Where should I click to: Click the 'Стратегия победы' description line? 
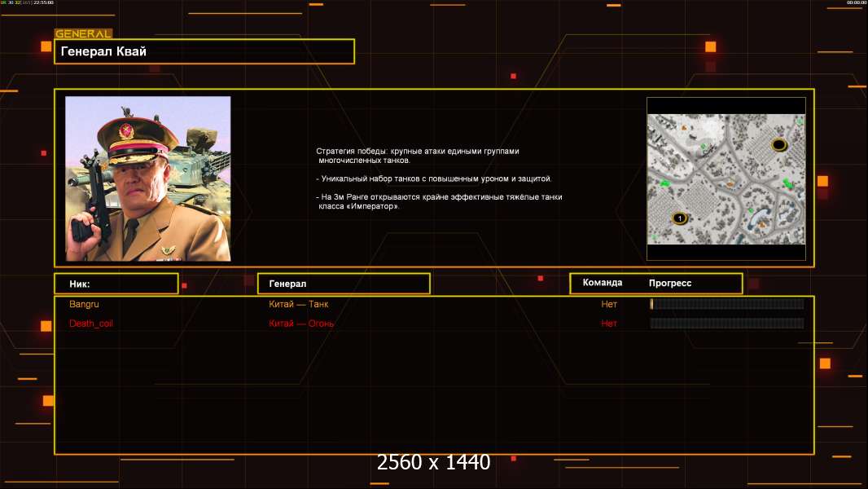pos(418,156)
